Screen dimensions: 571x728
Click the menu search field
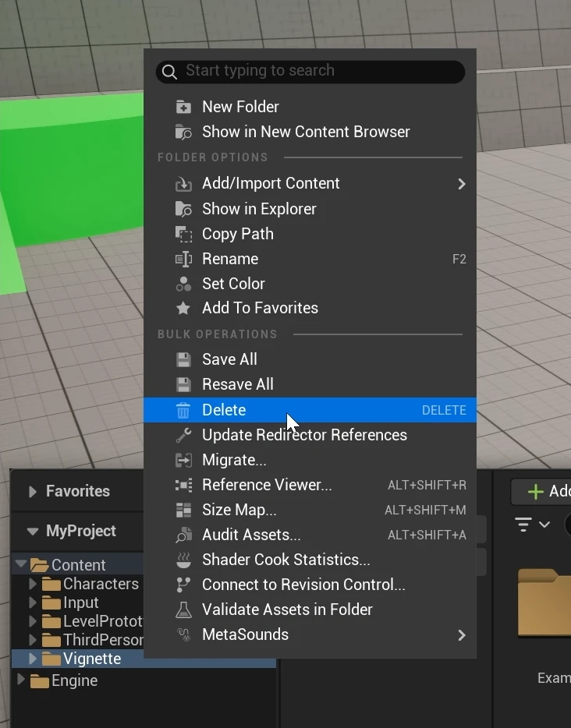pos(310,72)
